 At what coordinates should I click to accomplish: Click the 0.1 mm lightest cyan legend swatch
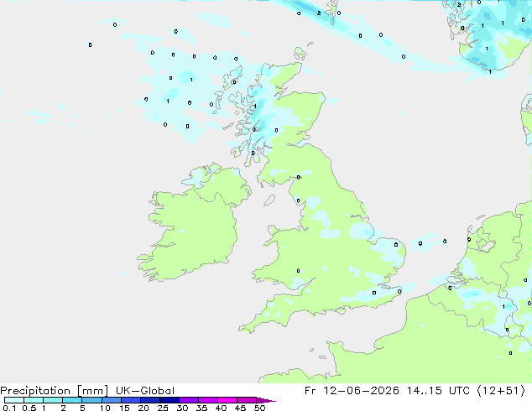click(14, 400)
